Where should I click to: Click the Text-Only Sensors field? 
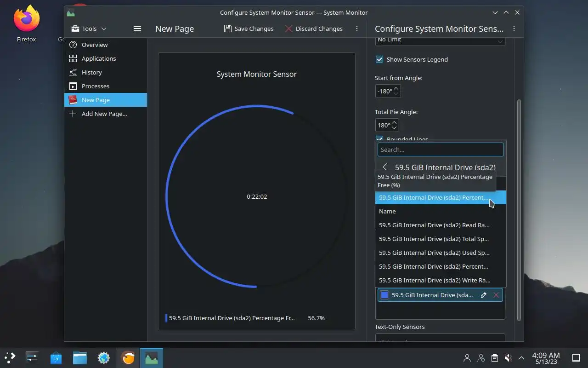coord(440,337)
